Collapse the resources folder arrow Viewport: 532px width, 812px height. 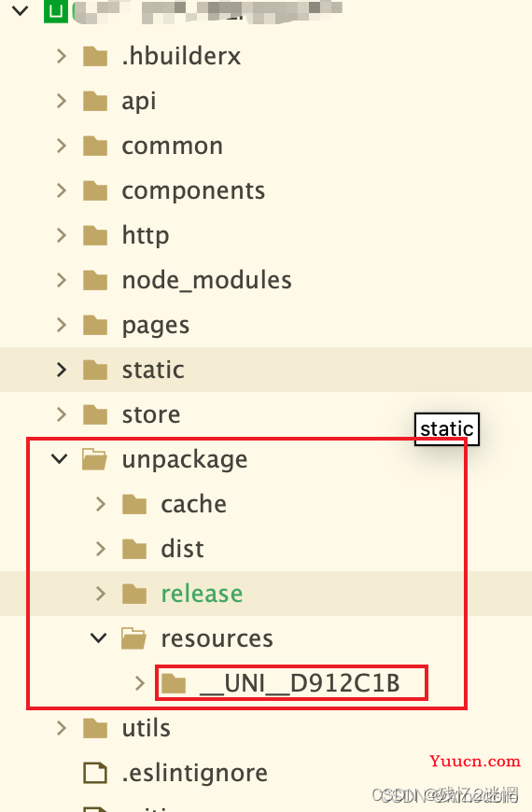tap(98, 638)
